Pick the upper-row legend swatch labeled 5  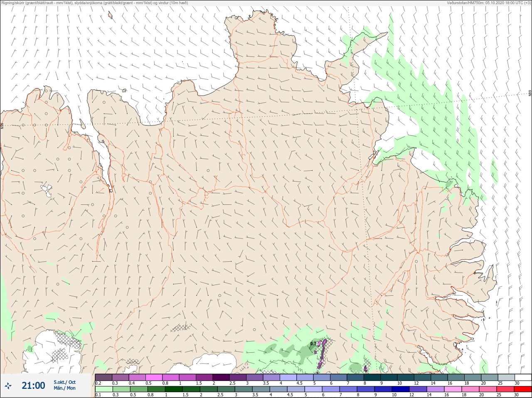click(x=322, y=377)
